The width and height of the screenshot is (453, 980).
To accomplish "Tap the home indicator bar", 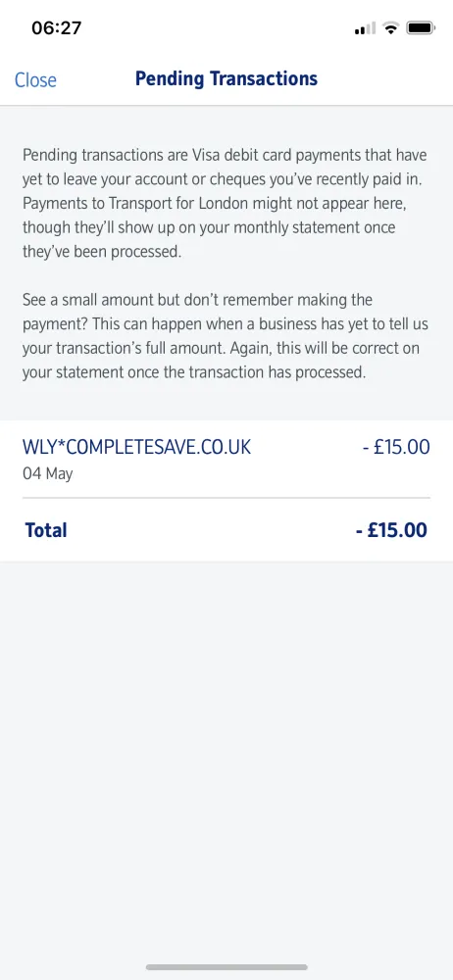I will tap(226, 967).
